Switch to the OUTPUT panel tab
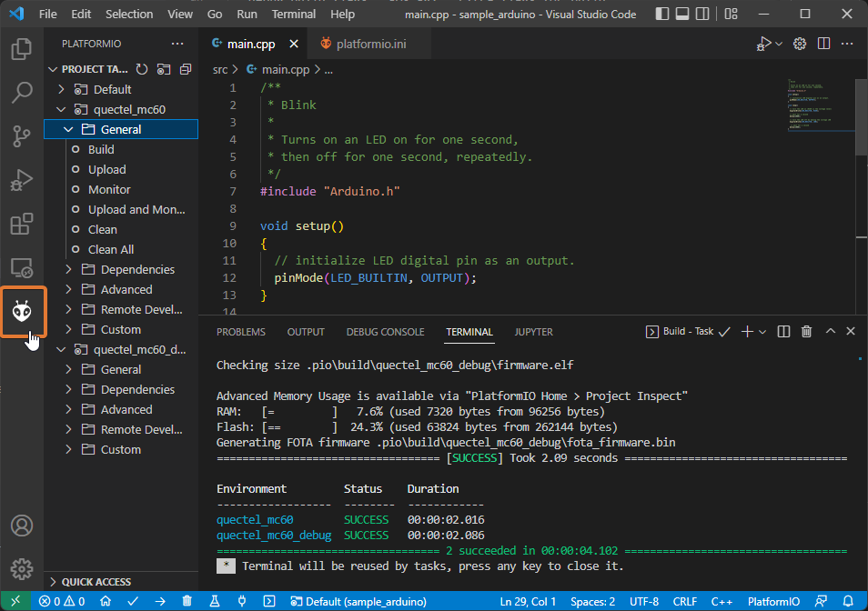This screenshot has width=868, height=611. [x=306, y=332]
